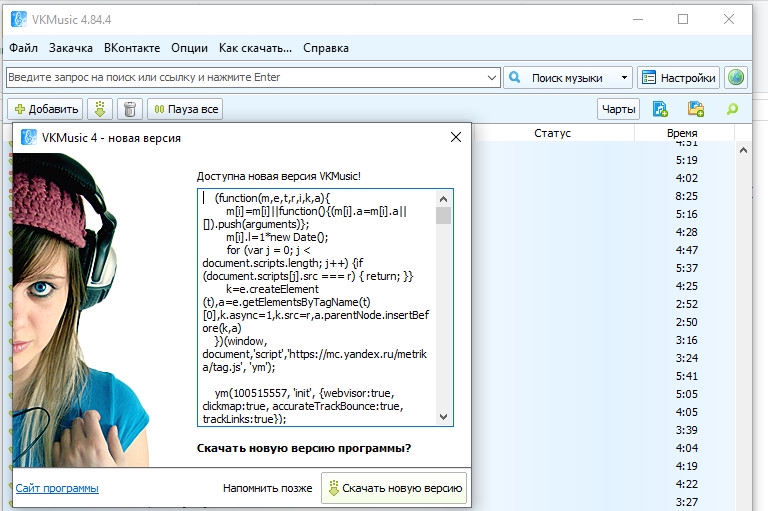Image resolution: width=768 pixels, height=511 pixels.
Task: Click the changelog scrollbar thumb
Action: [x=443, y=215]
